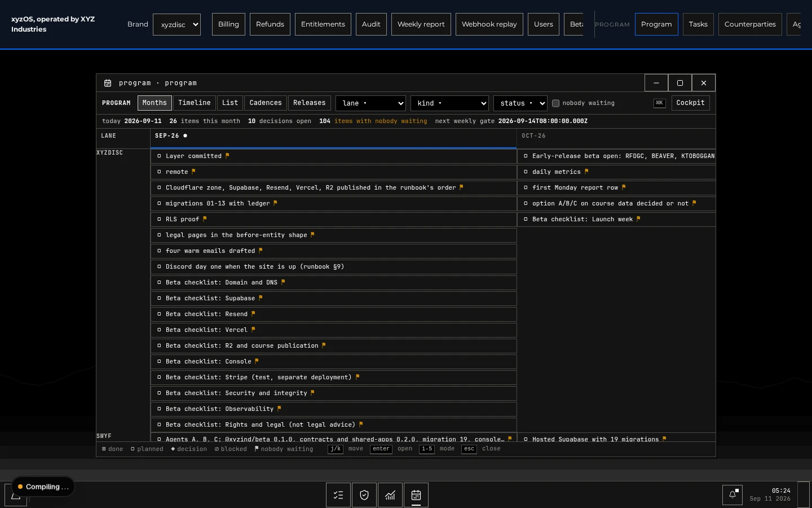Open the Discord day one item
Image resolution: width=812 pixels, height=508 pixels.
334,266
